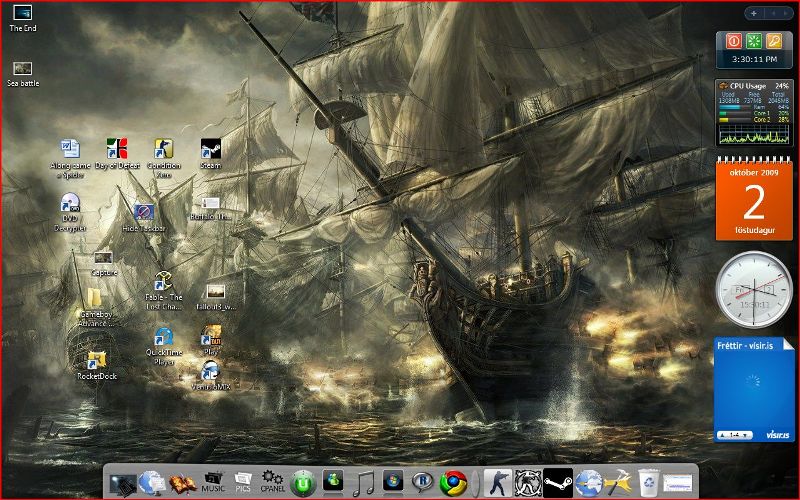Open Fréttir - visir.is feed headline gadget

click(x=745, y=345)
